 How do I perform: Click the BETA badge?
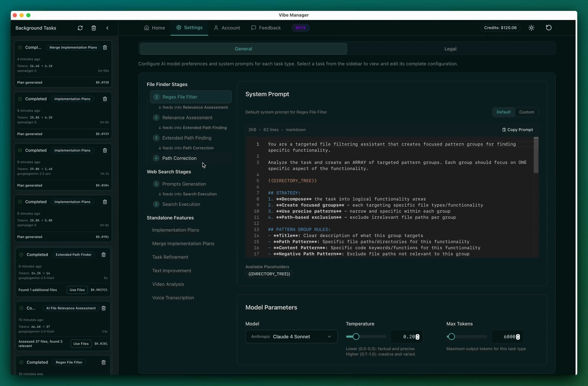click(x=301, y=28)
